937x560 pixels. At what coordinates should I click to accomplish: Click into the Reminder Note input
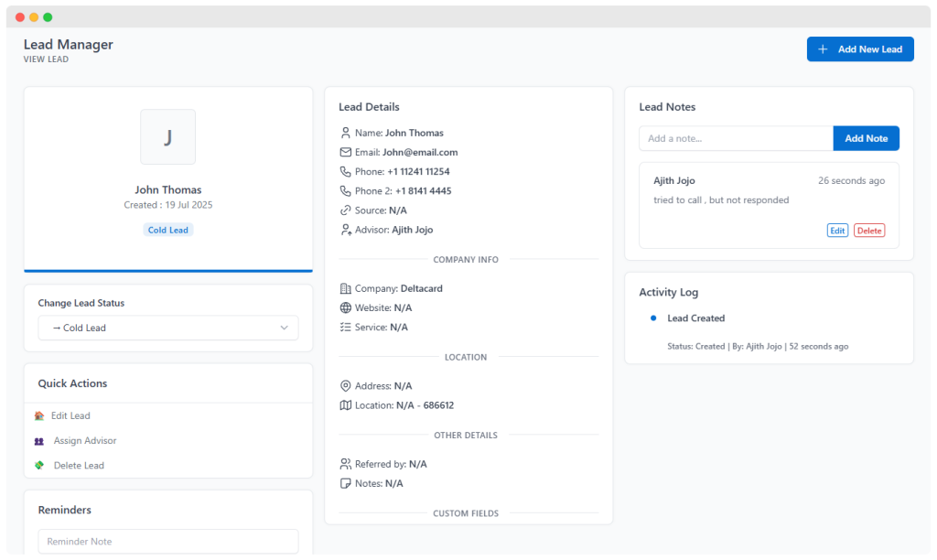pyautogui.click(x=167, y=541)
